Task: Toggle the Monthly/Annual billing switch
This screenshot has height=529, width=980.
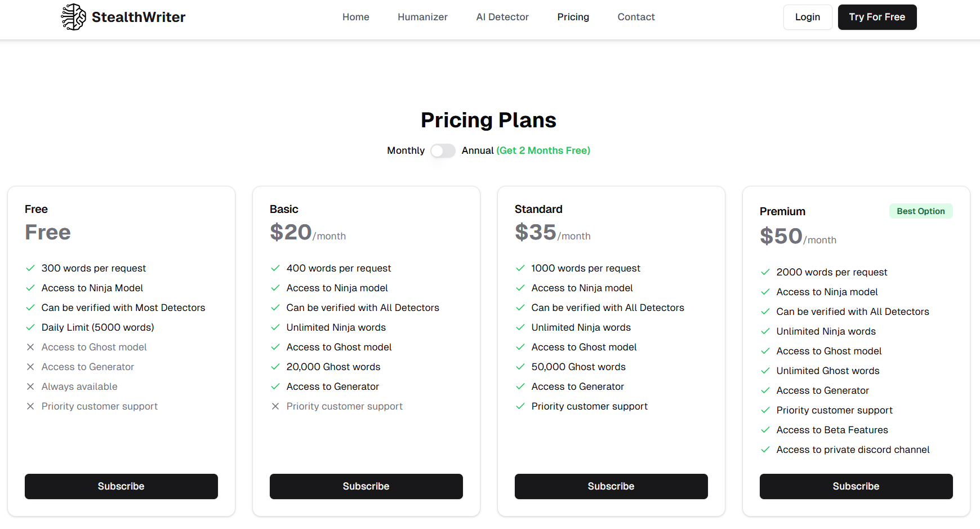Action: click(x=443, y=151)
